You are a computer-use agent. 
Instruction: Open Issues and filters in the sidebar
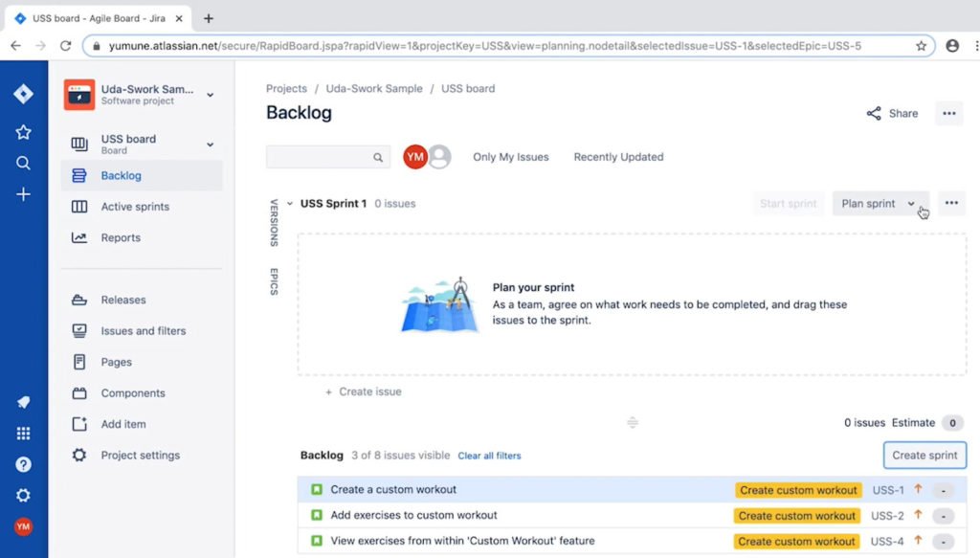142,331
